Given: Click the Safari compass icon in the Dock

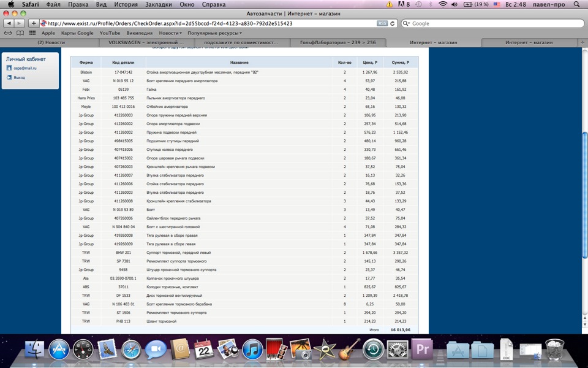Looking at the screenshot, I should [x=131, y=350].
